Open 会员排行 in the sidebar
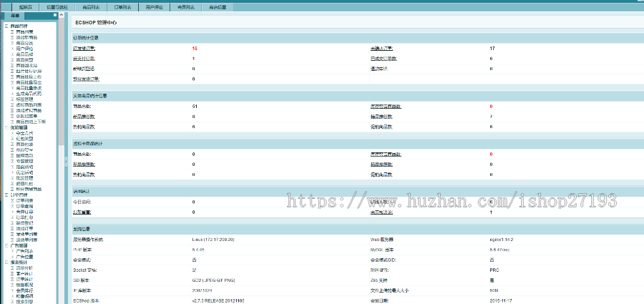This screenshot has height=304, width=644. pyautogui.click(x=24, y=290)
